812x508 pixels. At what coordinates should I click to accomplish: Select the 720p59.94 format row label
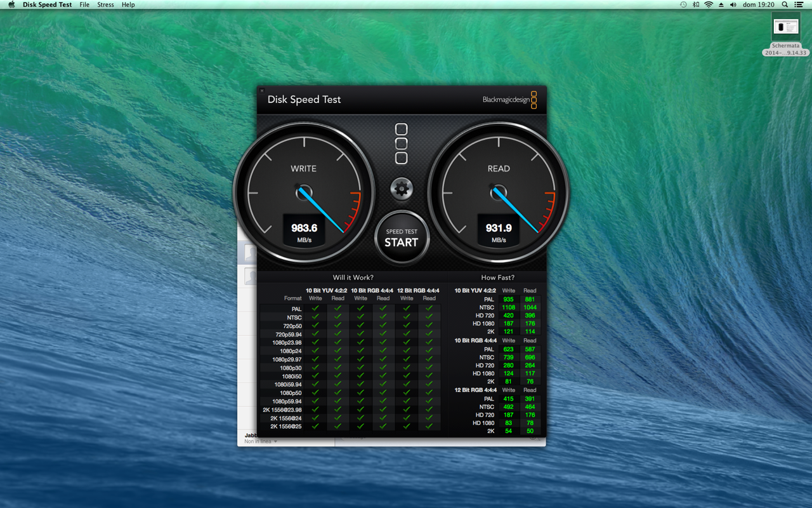pos(289,334)
